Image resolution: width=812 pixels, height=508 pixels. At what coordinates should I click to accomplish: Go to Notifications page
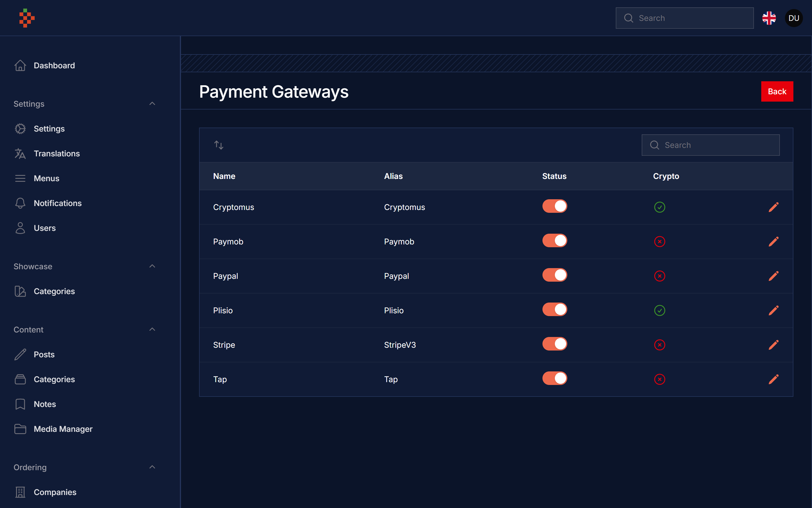coord(58,203)
